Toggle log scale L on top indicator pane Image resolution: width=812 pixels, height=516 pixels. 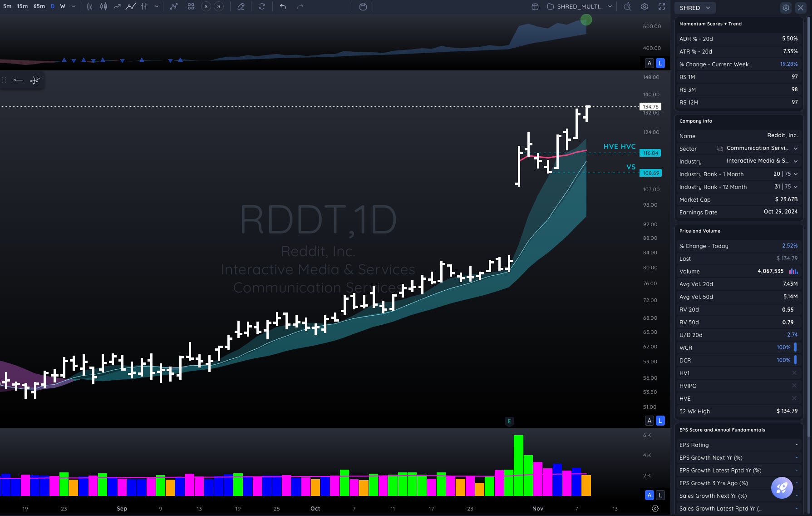coord(660,63)
